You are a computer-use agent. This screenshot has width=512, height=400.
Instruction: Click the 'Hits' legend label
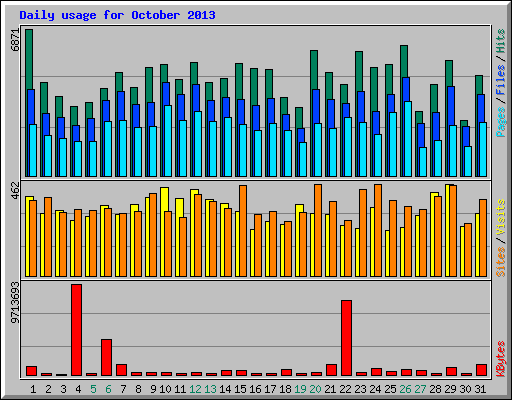coord(501,41)
